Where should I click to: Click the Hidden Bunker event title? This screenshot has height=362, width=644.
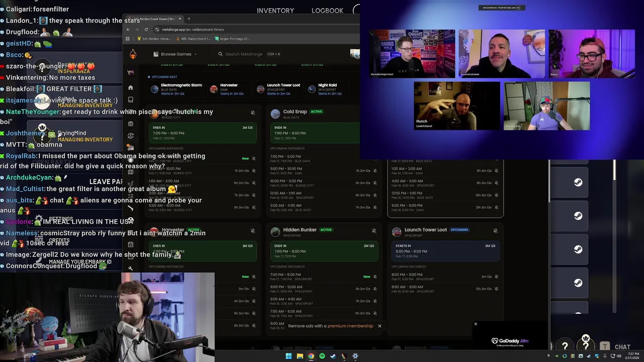(300, 230)
